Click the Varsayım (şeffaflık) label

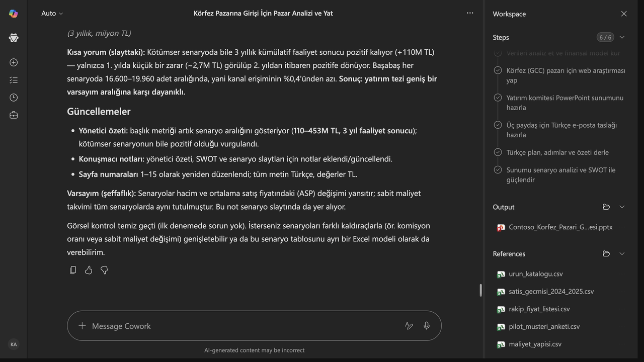coord(102,194)
